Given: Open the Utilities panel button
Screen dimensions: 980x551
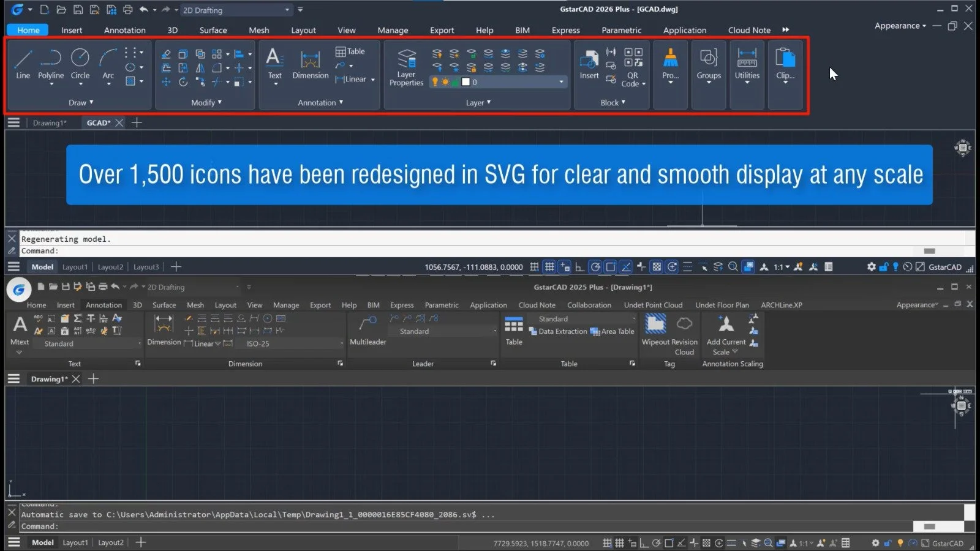Looking at the screenshot, I should [x=747, y=65].
